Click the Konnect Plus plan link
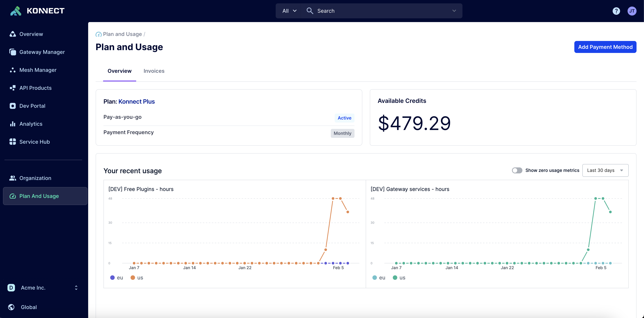Screen dimensions: 644x318 point(136,101)
